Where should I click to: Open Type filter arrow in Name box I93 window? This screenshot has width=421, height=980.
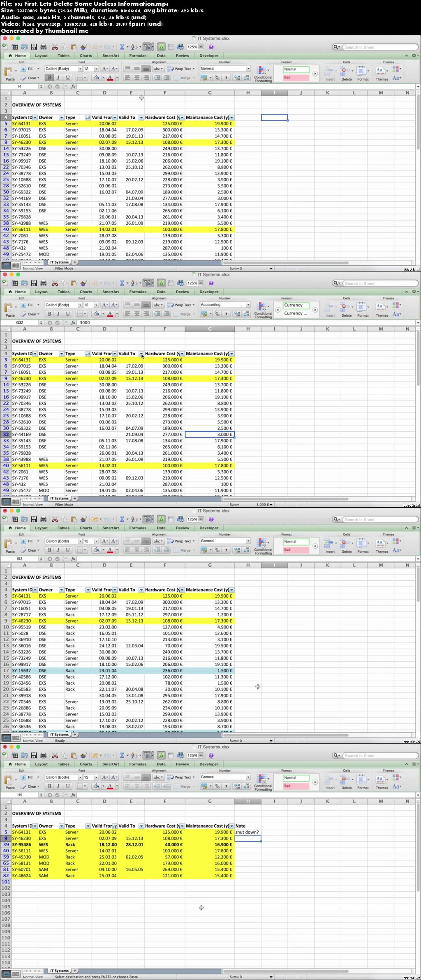tap(88, 590)
